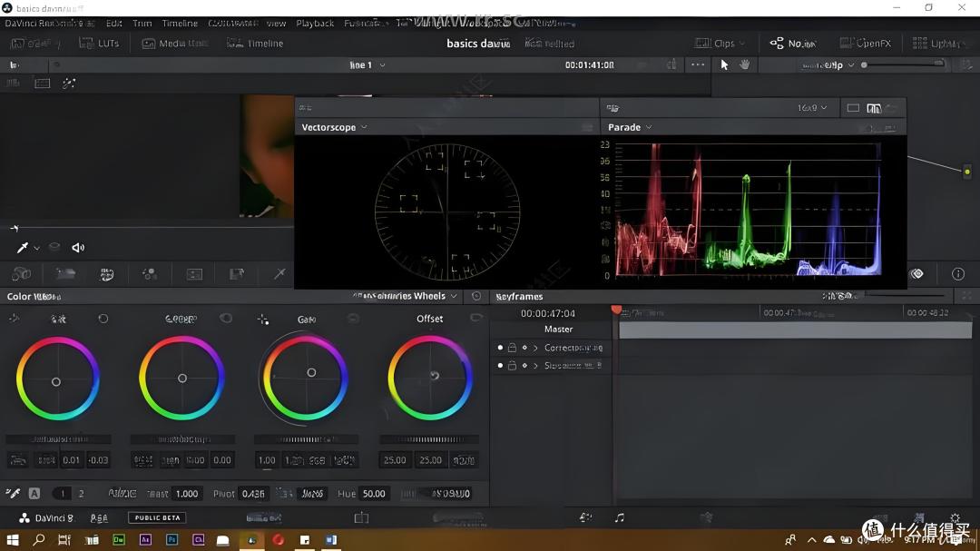Open the View menu
980x551 pixels.
coord(276,23)
